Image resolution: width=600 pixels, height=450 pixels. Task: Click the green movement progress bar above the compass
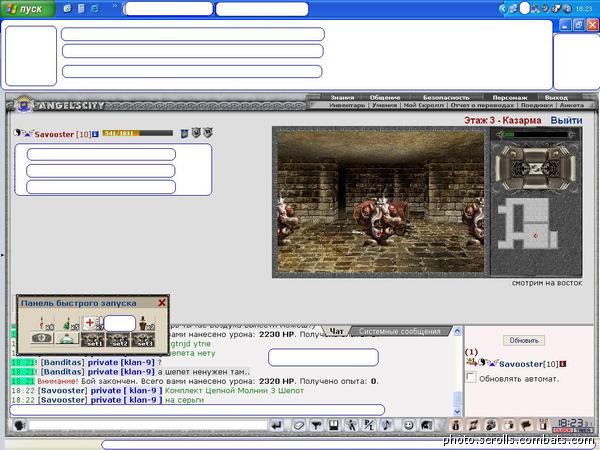tap(536, 134)
